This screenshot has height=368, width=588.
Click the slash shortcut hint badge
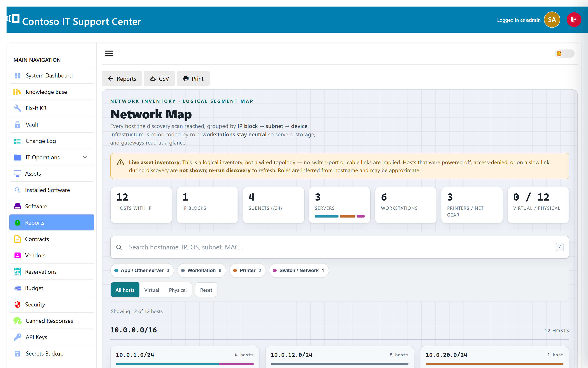[560, 247]
